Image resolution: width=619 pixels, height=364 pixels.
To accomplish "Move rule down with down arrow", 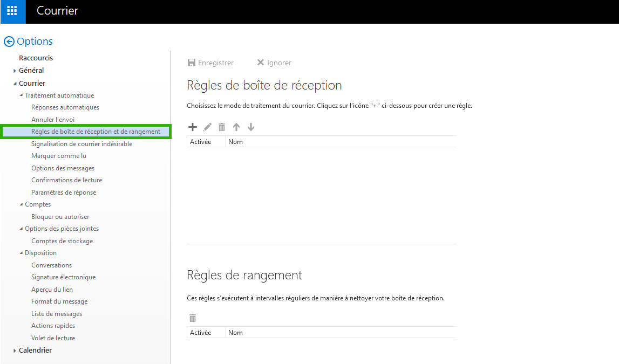I will tap(251, 127).
